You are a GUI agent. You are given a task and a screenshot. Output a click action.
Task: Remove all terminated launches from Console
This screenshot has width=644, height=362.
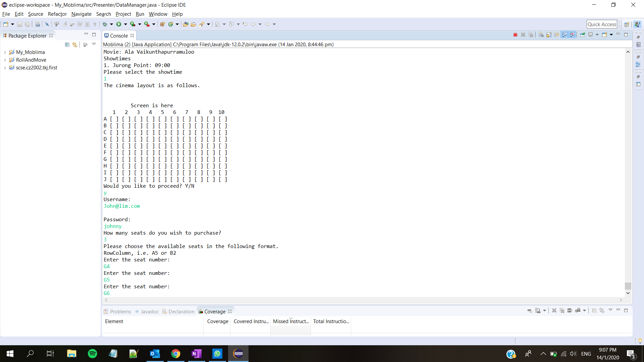point(531,35)
